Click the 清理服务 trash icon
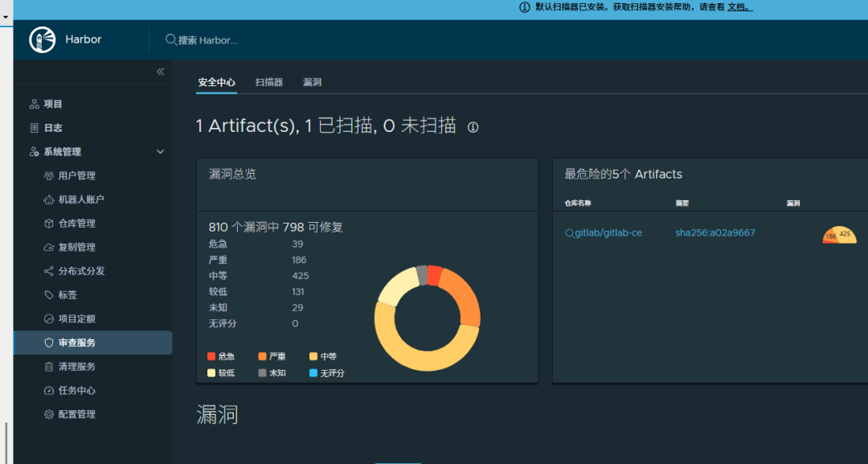The width and height of the screenshot is (868, 464). coord(49,367)
